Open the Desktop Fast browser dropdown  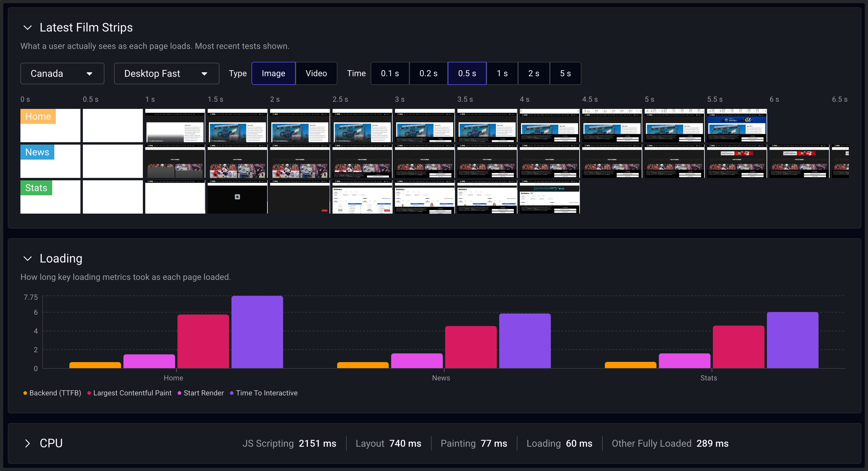tap(167, 73)
